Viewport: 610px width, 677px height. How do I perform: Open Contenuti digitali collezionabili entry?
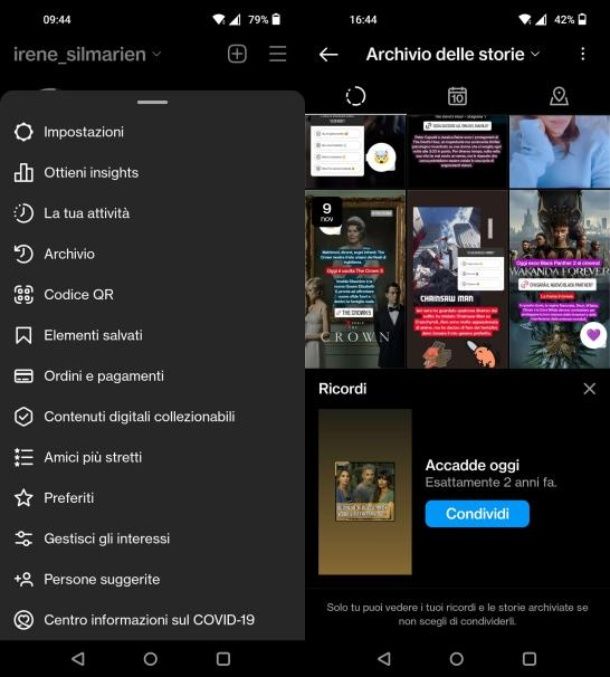click(152, 417)
